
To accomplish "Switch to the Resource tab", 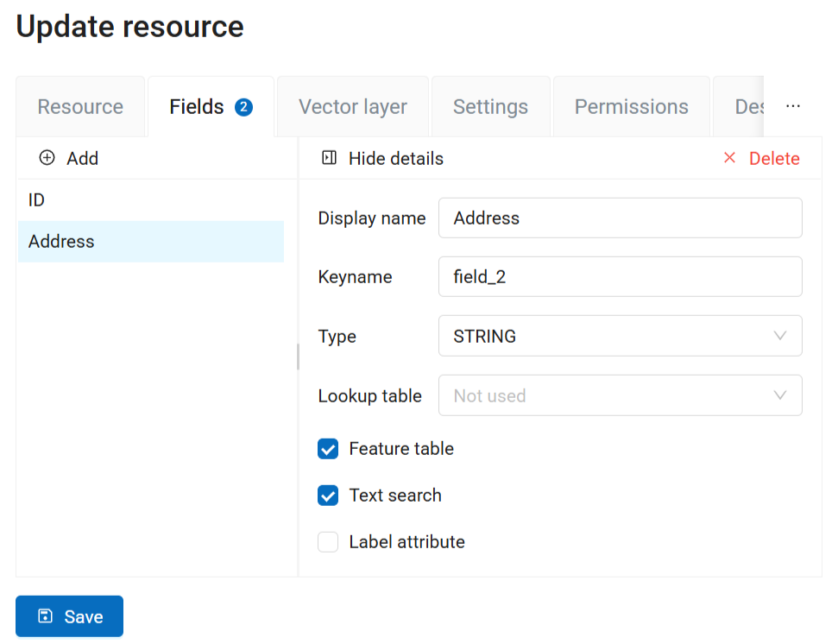I will tap(80, 107).
